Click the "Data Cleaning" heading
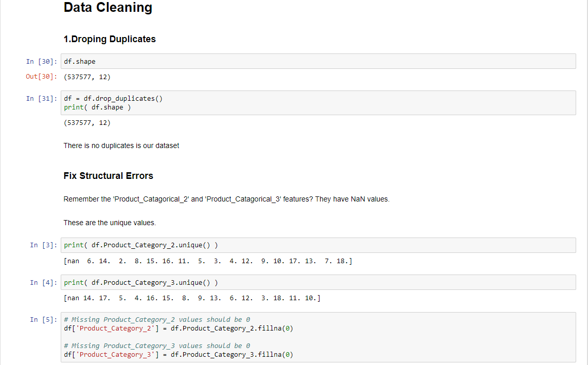588x365 pixels. 108,8
